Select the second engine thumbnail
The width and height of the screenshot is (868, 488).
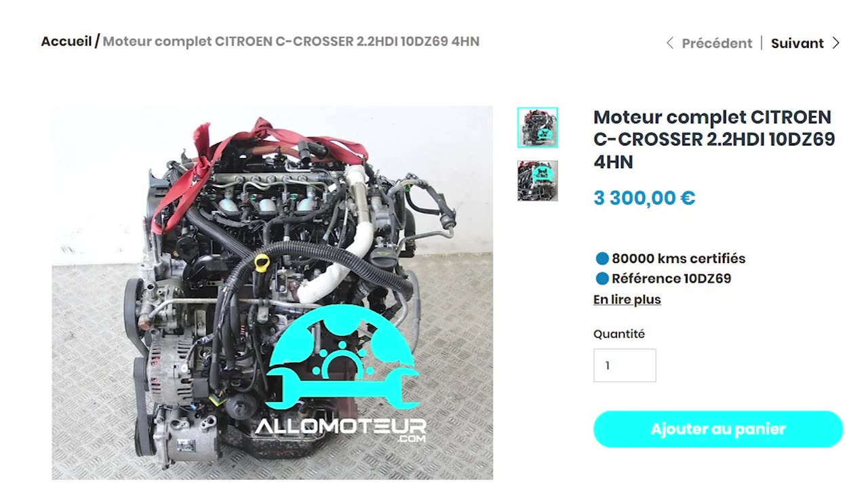coord(538,181)
